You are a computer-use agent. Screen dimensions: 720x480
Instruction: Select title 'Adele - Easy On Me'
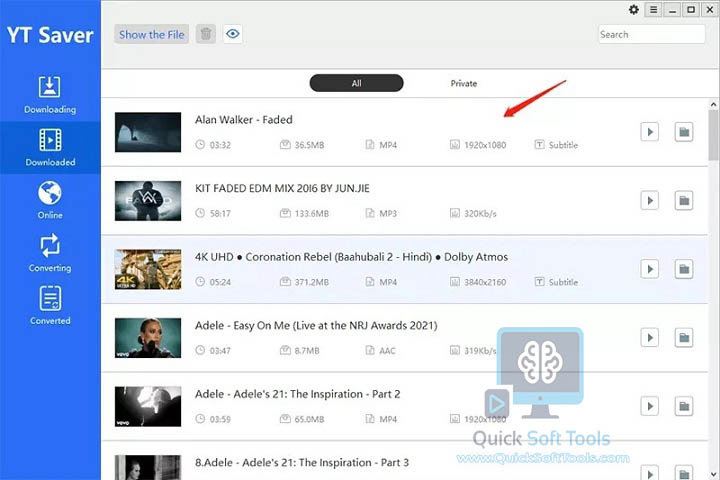316,326
